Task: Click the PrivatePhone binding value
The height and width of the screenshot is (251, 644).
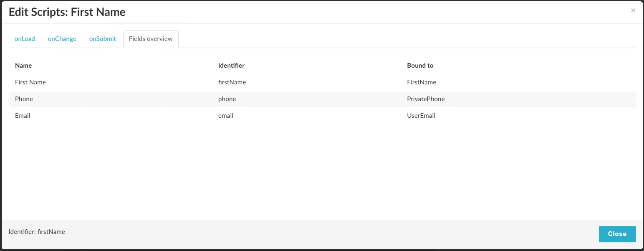Action: tap(426, 99)
